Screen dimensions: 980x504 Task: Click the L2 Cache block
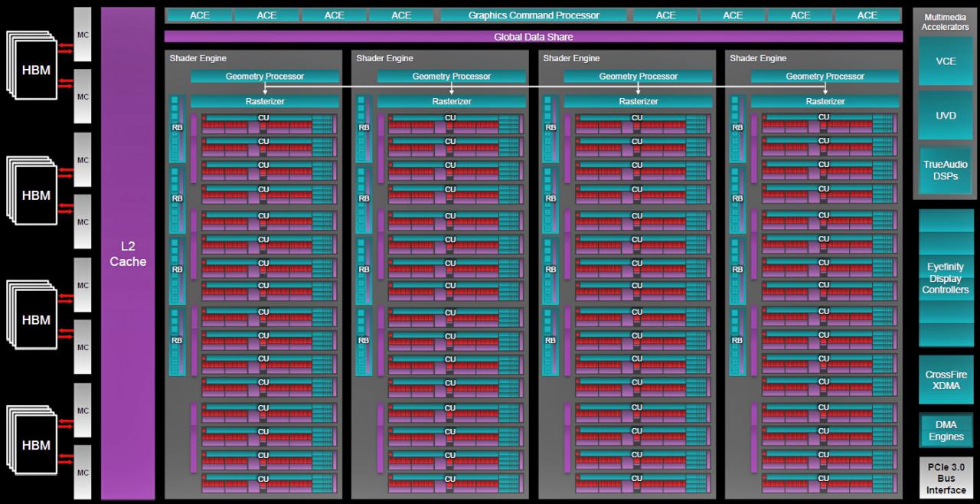128,253
